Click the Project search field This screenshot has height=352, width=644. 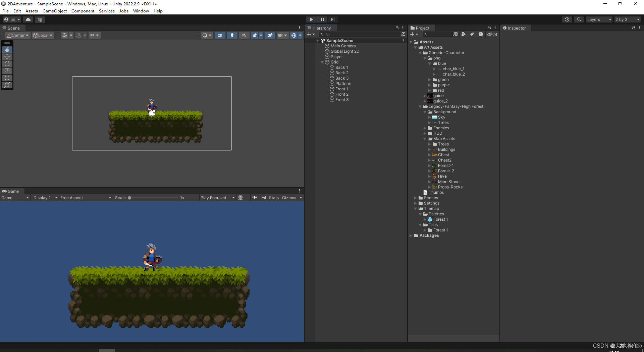[x=438, y=34]
